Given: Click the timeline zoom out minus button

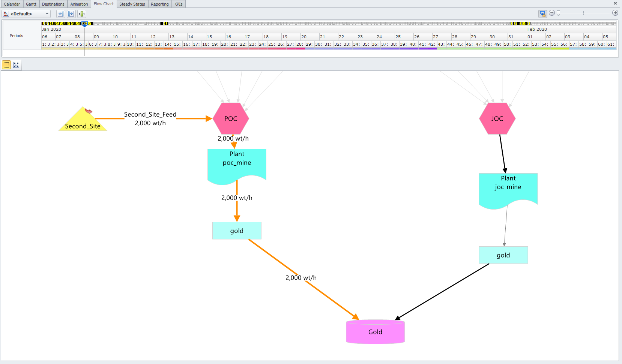Looking at the screenshot, I should tap(552, 13).
